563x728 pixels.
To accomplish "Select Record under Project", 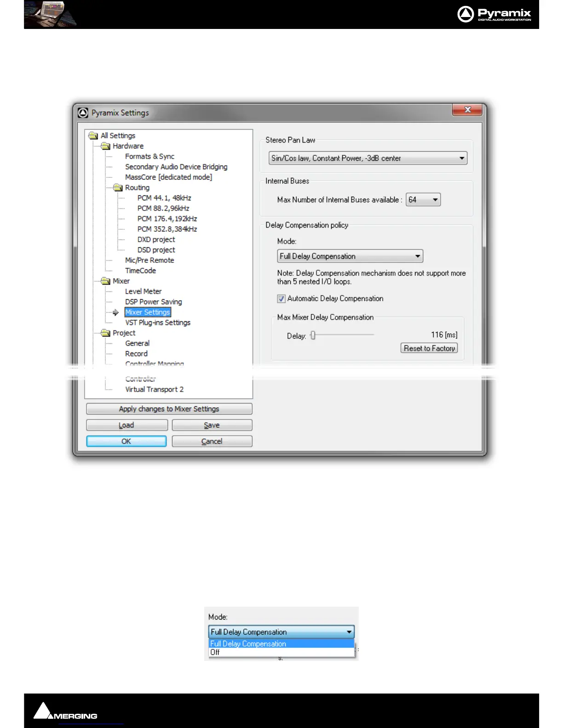I will click(136, 354).
